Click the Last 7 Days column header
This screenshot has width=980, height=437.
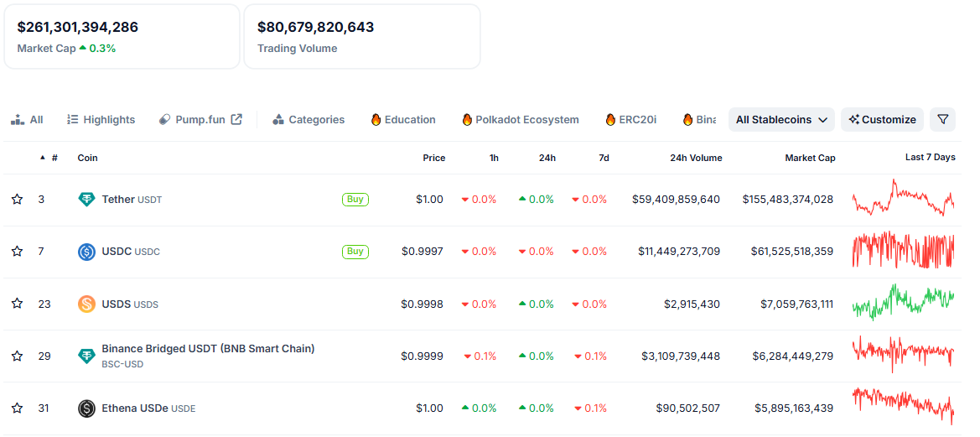[930, 158]
